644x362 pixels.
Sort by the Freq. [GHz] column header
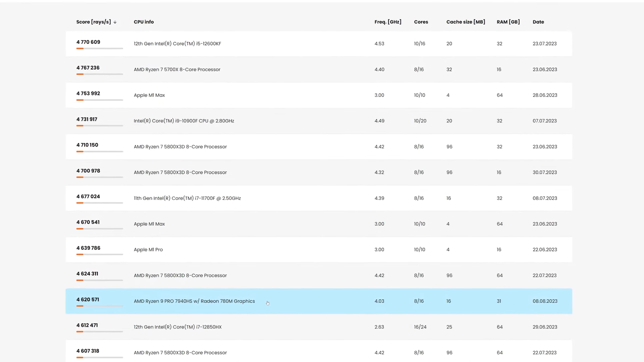(388, 22)
